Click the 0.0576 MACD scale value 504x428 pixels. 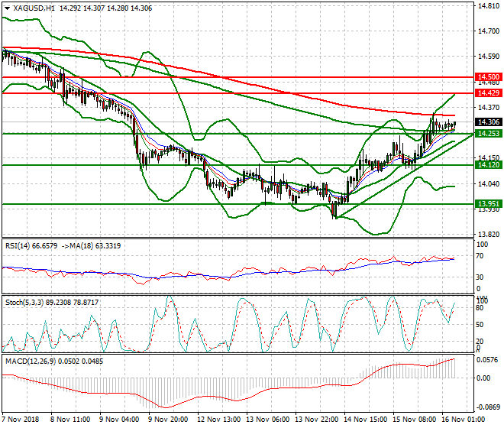(489, 360)
